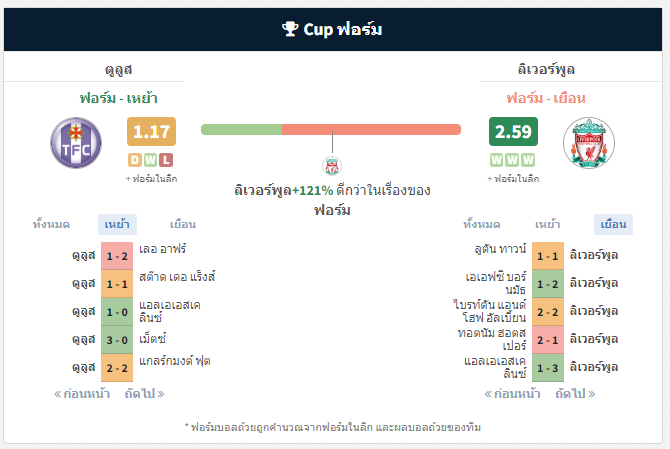Click the Toulouse TFC club crest
The image size is (670, 449).
pos(76,143)
